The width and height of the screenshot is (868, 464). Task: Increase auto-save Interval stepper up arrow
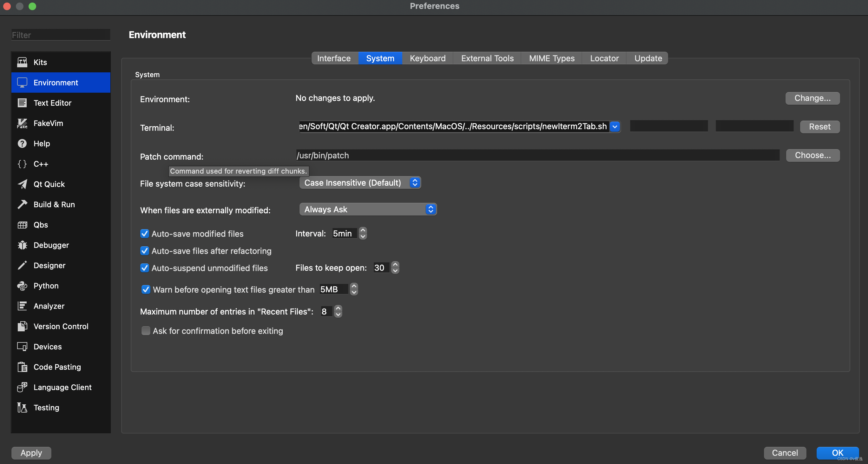pos(363,230)
